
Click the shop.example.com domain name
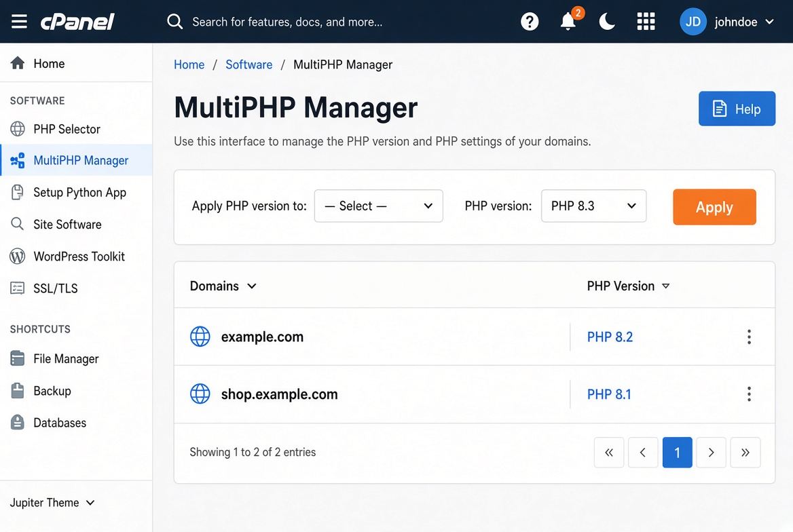point(279,394)
